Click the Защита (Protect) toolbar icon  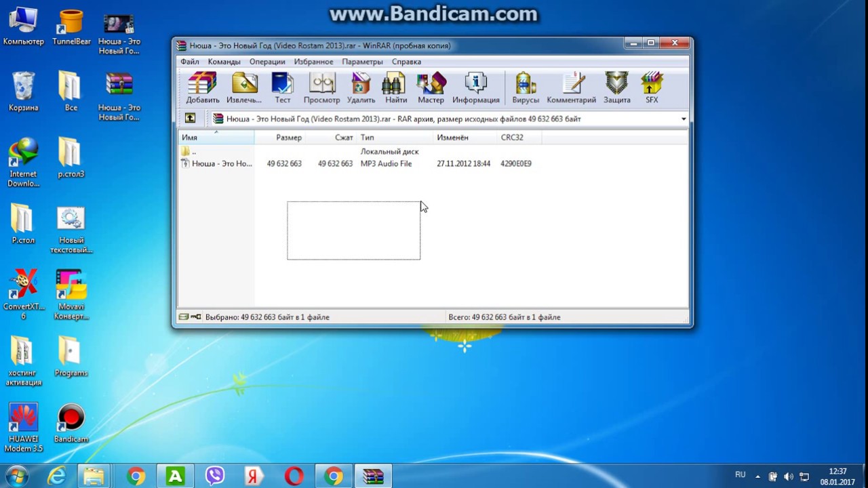click(616, 88)
